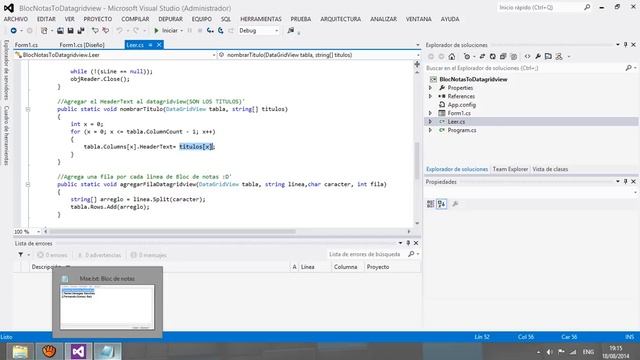The height and width of the screenshot is (360, 640).
Task: Toggle auto-hide pin of Explorador de soluciones panel
Action: (625, 44)
